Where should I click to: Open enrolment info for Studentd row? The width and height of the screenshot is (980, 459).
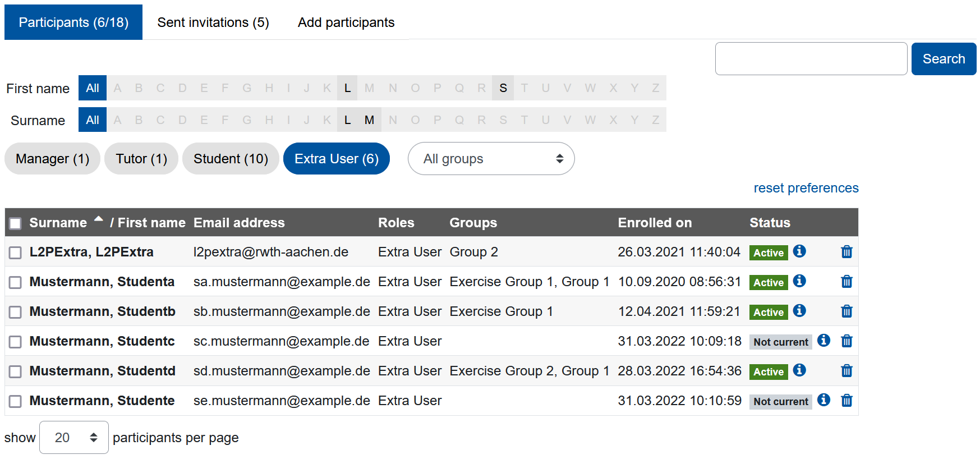coord(800,370)
